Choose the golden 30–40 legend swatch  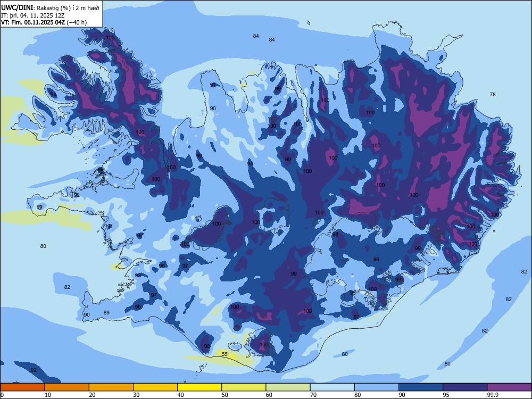pos(155,387)
